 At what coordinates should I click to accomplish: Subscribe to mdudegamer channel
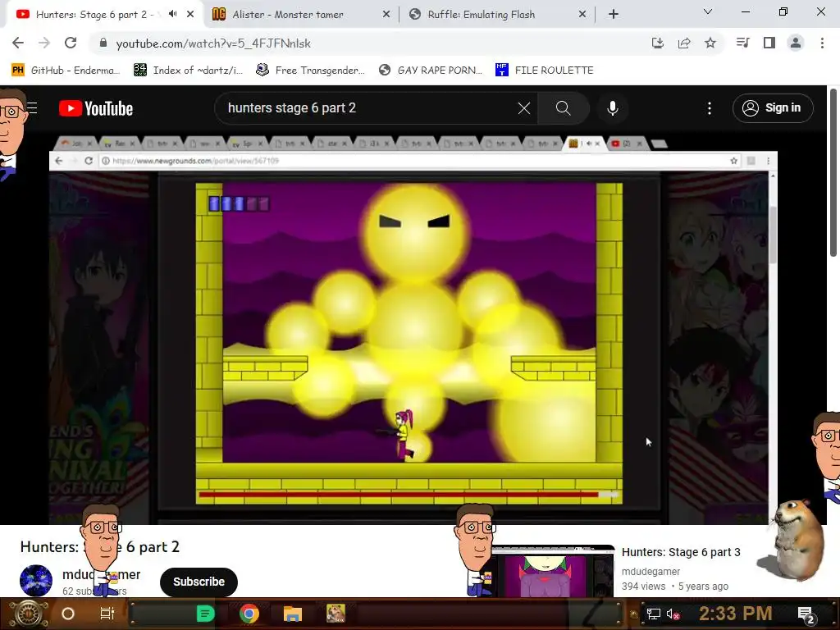(x=199, y=582)
